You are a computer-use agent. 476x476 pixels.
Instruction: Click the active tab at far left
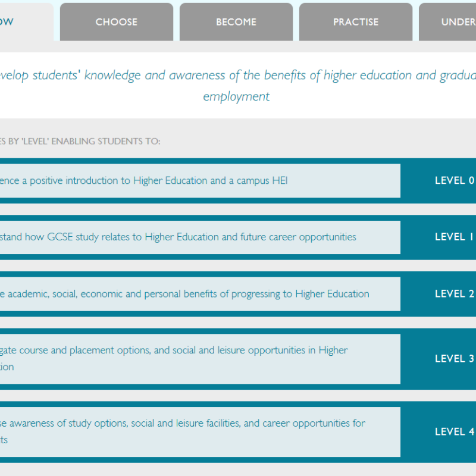[24, 22]
